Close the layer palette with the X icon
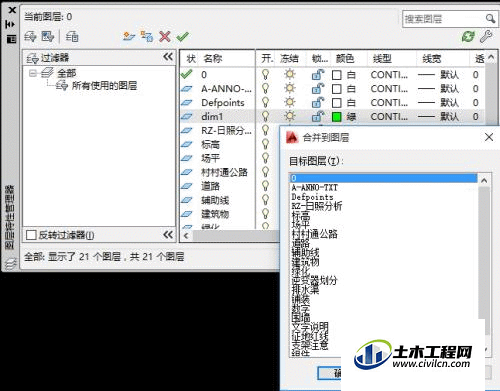This screenshot has width=500, height=391. 12,10
